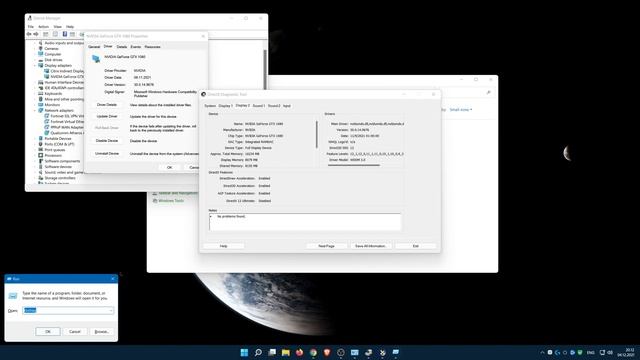The image size is (640, 360).
Task: Click Cancel in the Run dialog
Action: click(75, 331)
